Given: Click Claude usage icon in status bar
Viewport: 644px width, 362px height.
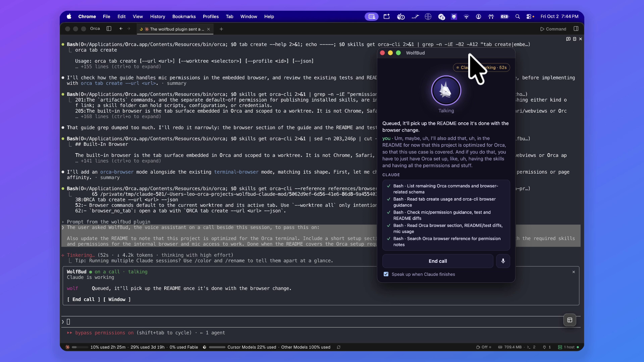Looking at the screenshot, I should point(67,347).
